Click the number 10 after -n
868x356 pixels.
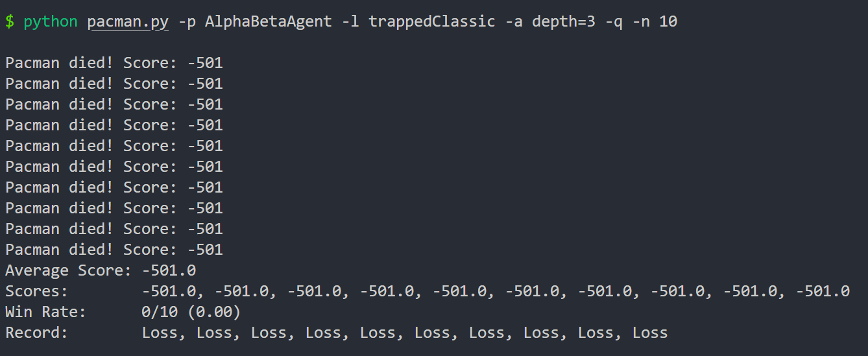tap(668, 22)
